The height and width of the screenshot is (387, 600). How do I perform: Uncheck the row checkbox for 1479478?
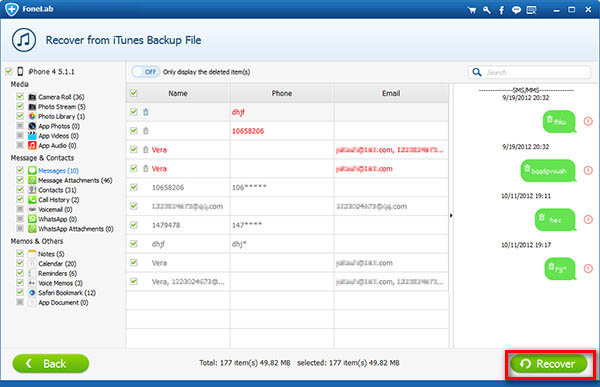pos(134,225)
